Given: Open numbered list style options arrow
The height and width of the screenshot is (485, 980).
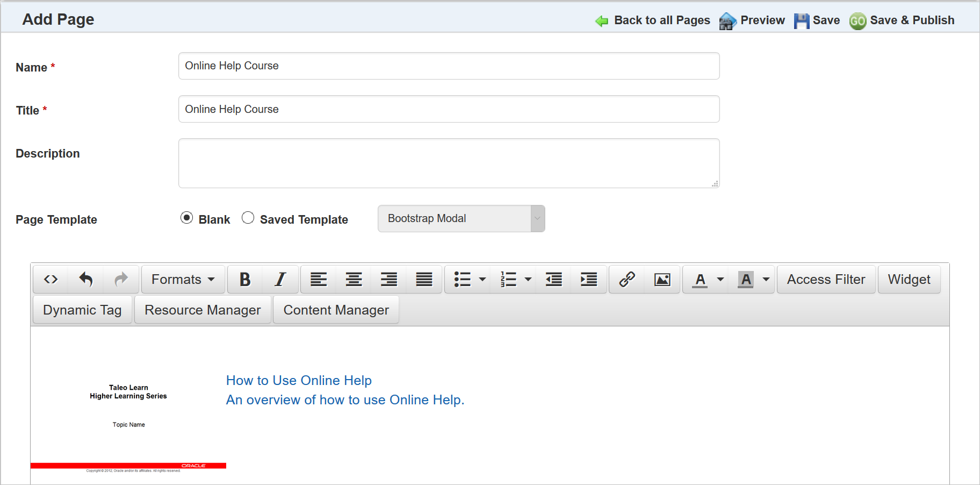Looking at the screenshot, I should tap(528, 279).
